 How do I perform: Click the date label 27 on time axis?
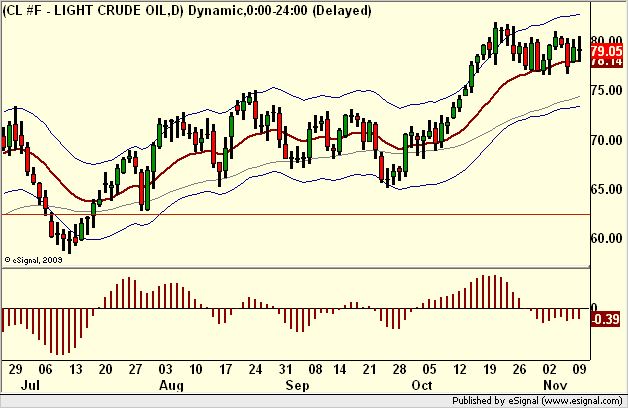pyautogui.click(x=135, y=369)
